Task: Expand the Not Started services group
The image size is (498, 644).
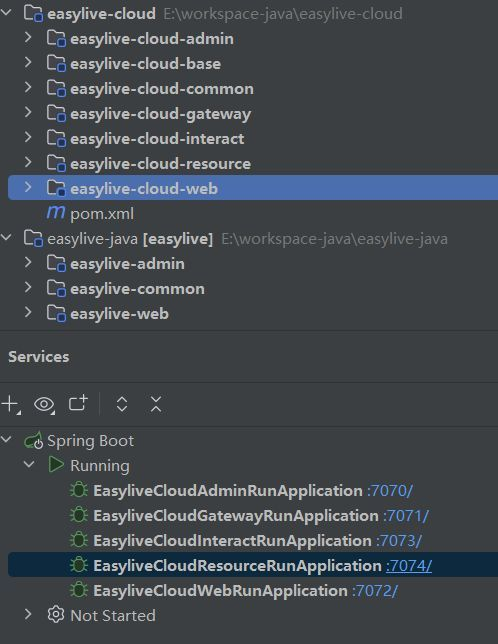Action: click(28, 614)
